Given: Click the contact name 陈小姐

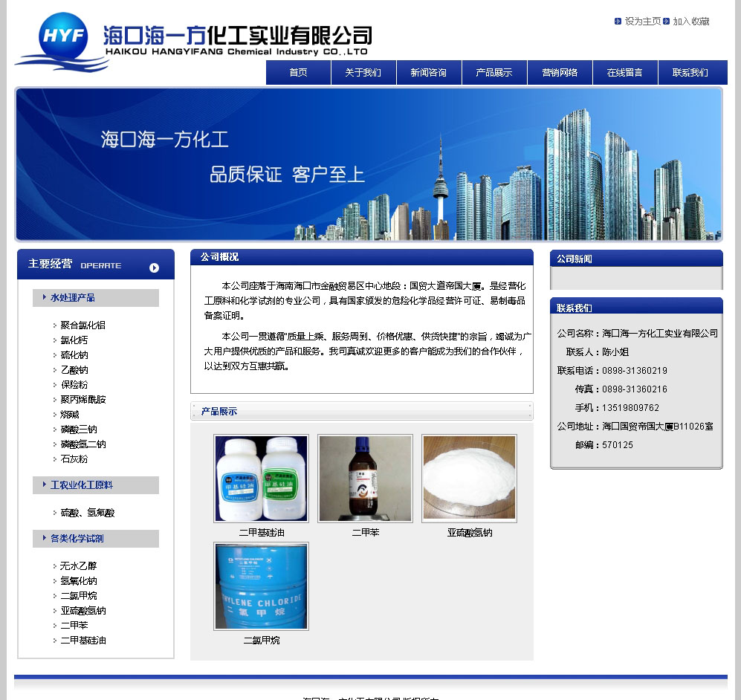Looking at the screenshot, I should (x=615, y=352).
